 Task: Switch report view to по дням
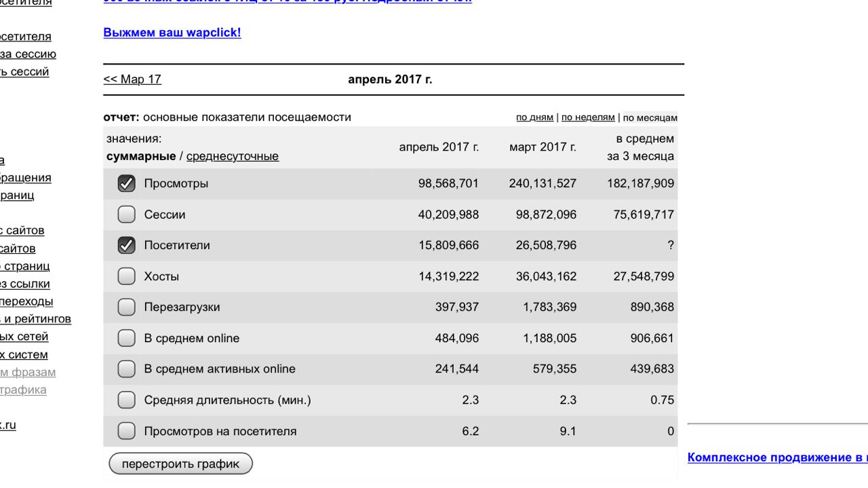pos(534,117)
